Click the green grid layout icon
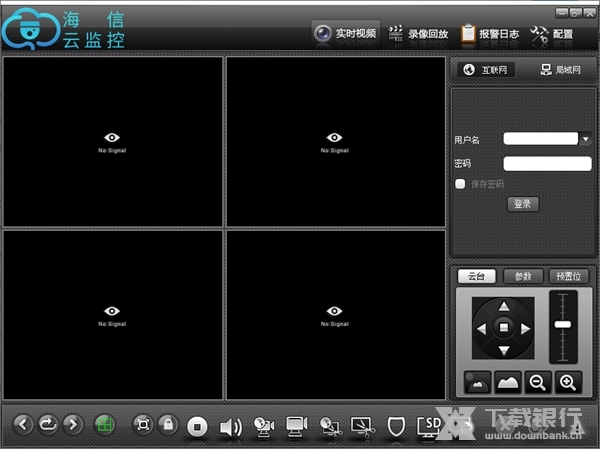 coord(105,425)
